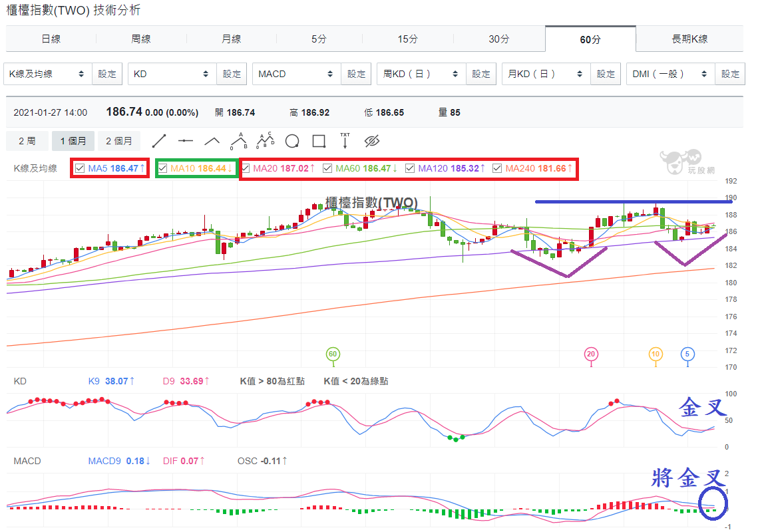Select the angle line drawing tool
Image resolution: width=762 pixels, height=532 pixels.
(x=212, y=142)
